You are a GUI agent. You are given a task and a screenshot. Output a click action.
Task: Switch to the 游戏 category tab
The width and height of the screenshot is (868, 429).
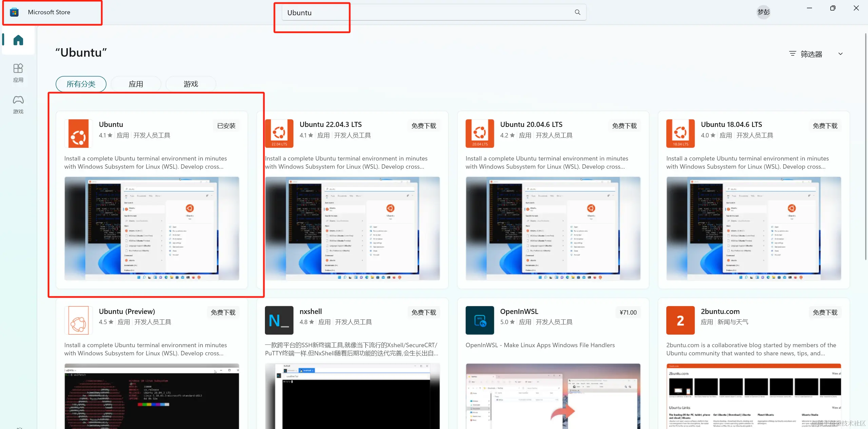click(x=191, y=84)
